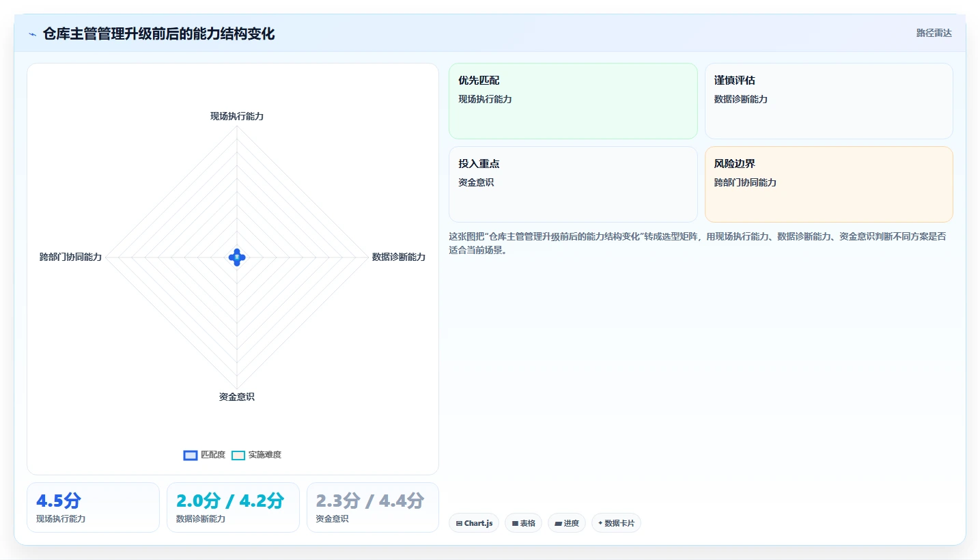Select the 数据卡片 tag chip
Image resolution: width=980 pixels, height=560 pixels.
pyautogui.click(x=616, y=523)
